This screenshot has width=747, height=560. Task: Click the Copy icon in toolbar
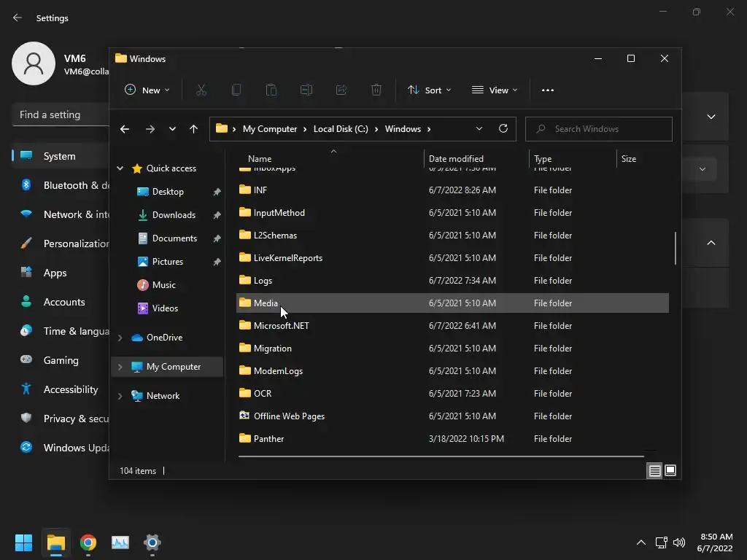tap(236, 90)
